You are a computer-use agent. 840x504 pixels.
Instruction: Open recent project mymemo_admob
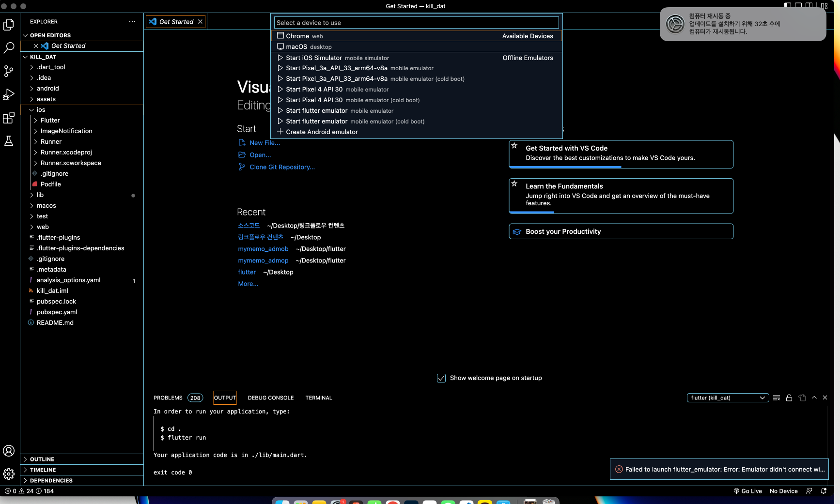tap(263, 249)
